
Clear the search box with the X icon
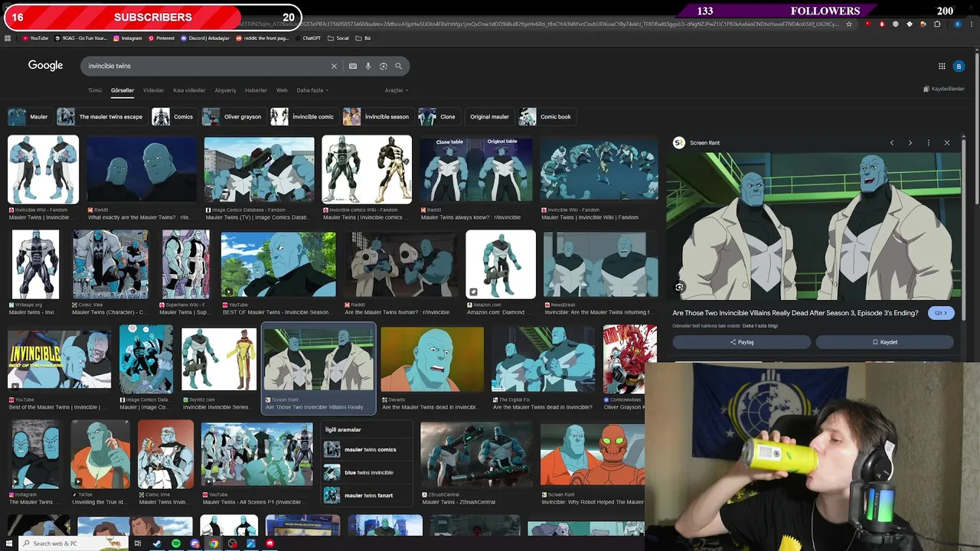[x=334, y=67]
